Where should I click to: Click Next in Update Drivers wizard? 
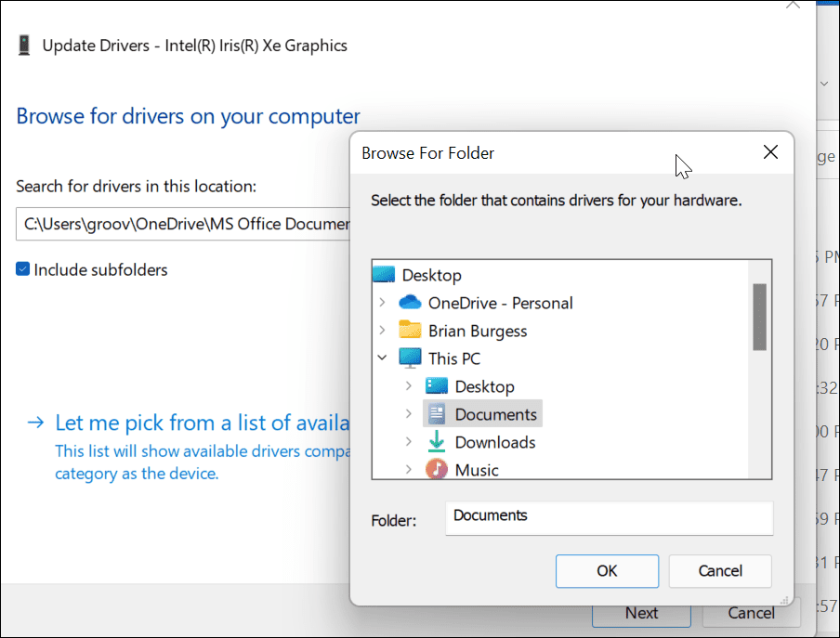tap(641, 613)
